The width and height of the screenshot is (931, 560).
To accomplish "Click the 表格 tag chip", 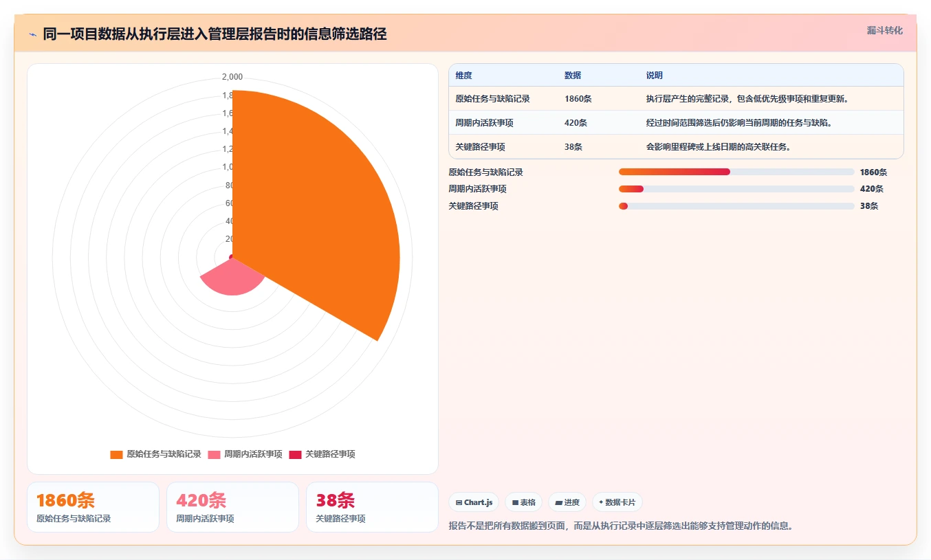I will (523, 502).
